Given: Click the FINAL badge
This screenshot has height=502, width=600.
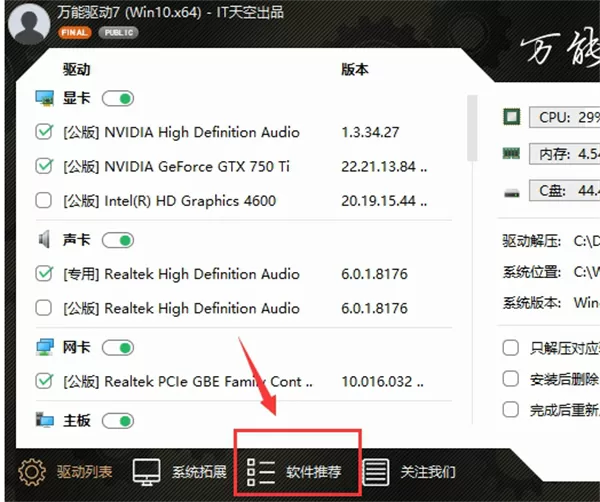Looking at the screenshot, I should coord(75,33).
